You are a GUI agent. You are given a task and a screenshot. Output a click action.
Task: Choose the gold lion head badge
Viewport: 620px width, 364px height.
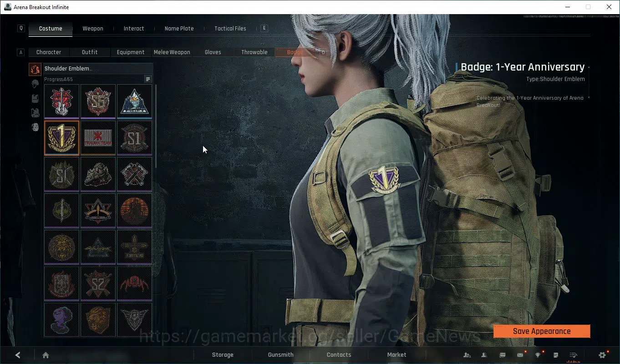click(61, 247)
